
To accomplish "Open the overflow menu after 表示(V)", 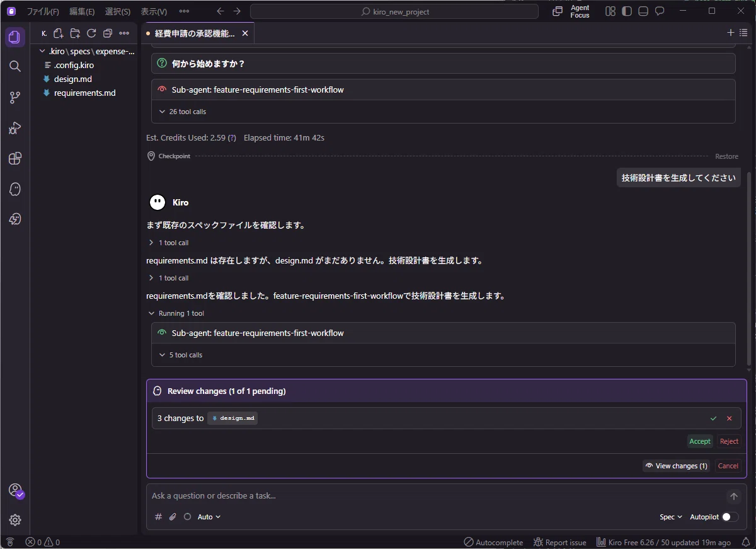I will 184,11.
